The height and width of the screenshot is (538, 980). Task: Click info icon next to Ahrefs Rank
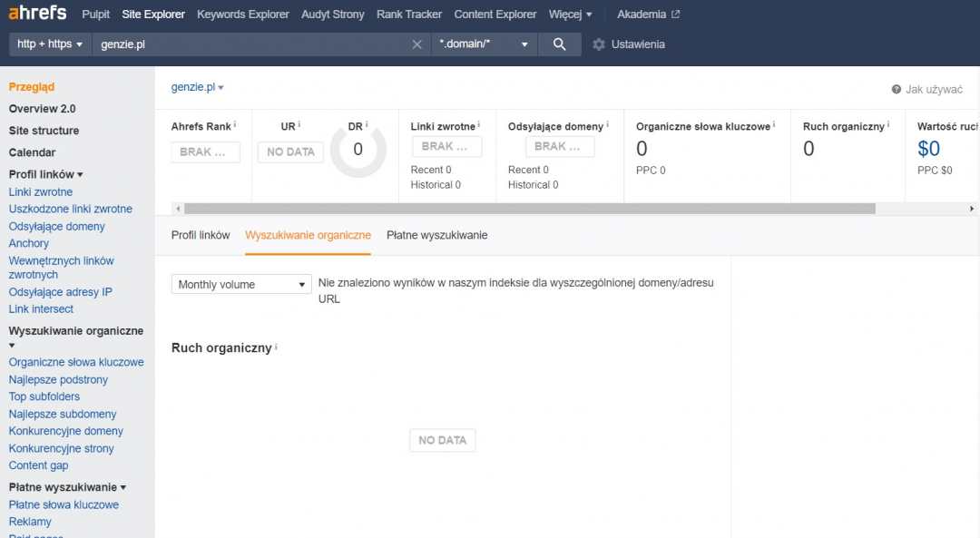tap(235, 125)
